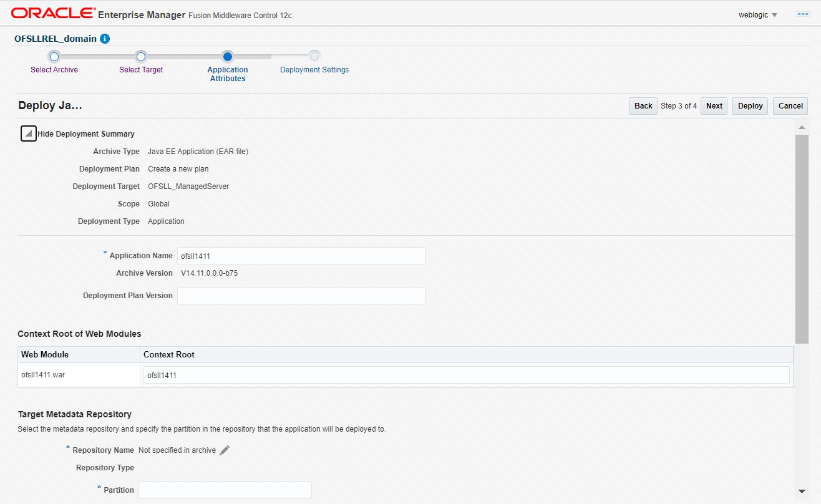The height and width of the screenshot is (504, 821).
Task: Collapse the Hide Deployment Summary triangle
Action: coord(29,133)
